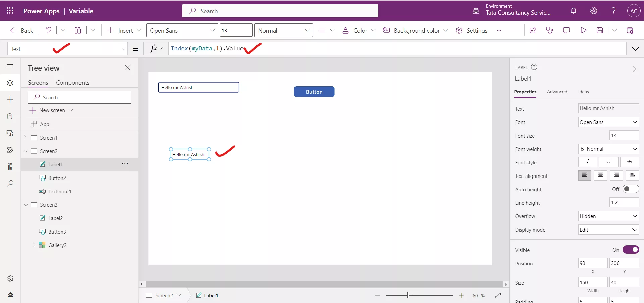The image size is (644, 303).
Task: Toggle Visible off for Label1
Action: pyautogui.click(x=631, y=250)
